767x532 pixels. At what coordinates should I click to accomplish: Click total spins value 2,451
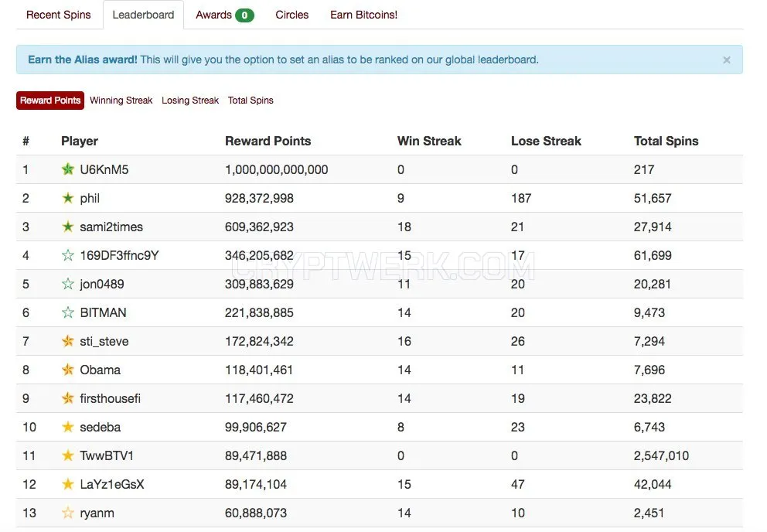[649, 513]
